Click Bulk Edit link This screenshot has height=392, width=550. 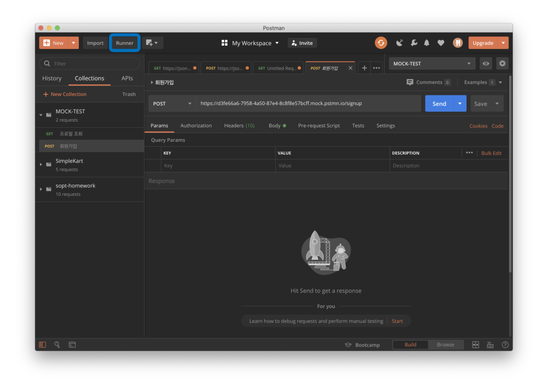coord(491,153)
